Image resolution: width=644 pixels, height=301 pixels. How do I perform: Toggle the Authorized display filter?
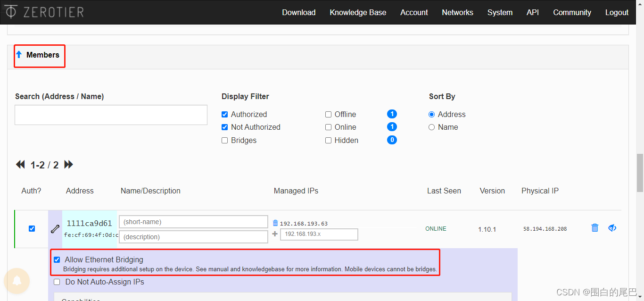coord(224,114)
